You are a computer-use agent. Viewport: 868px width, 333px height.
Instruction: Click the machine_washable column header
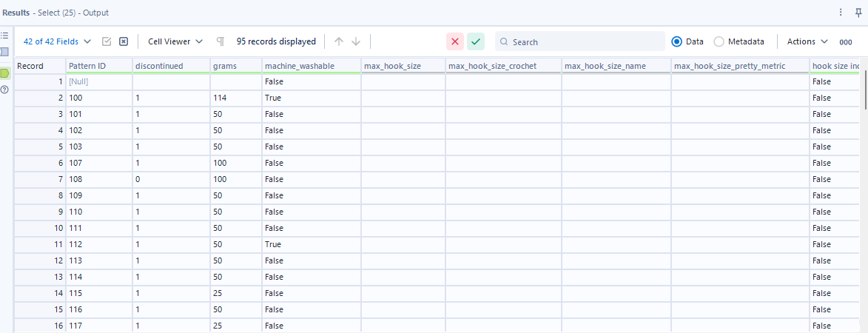pos(299,66)
